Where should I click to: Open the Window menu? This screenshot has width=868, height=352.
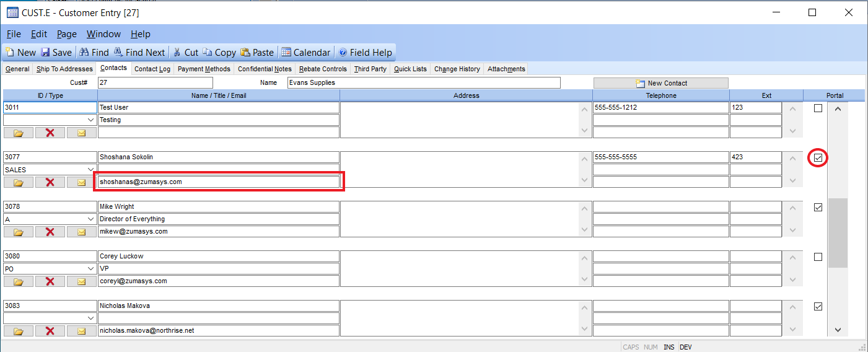(103, 34)
